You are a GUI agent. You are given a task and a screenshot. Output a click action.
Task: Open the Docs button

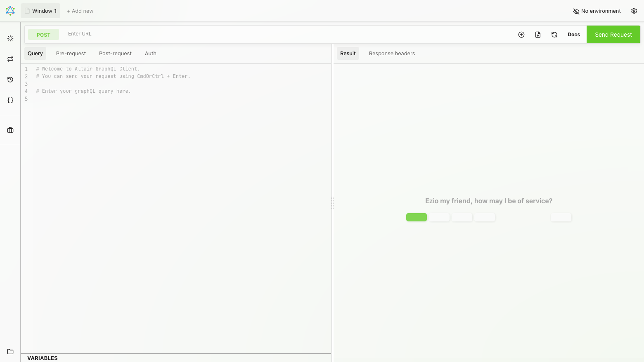(574, 35)
